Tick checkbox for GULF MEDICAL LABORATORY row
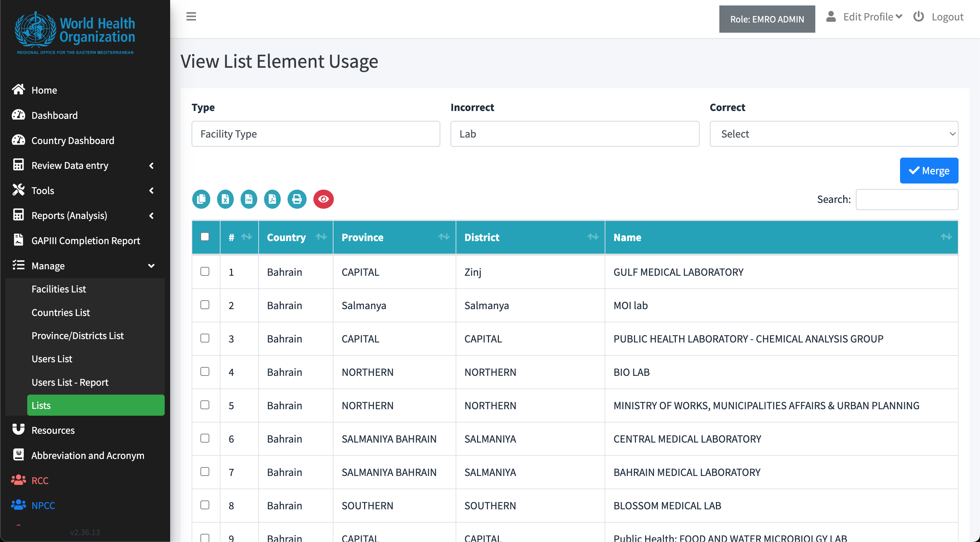980x542 pixels. 205,271
